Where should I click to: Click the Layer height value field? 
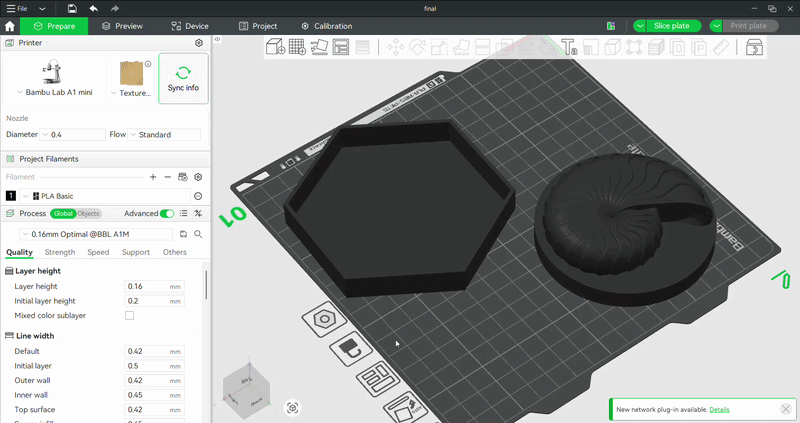point(154,286)
